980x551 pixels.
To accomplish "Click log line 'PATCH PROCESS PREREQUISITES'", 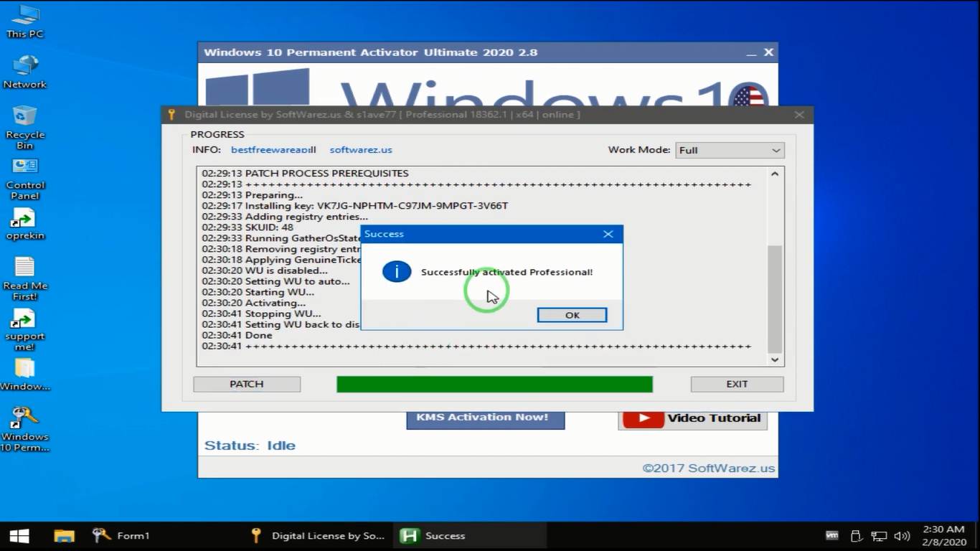I will pos(305,174).
